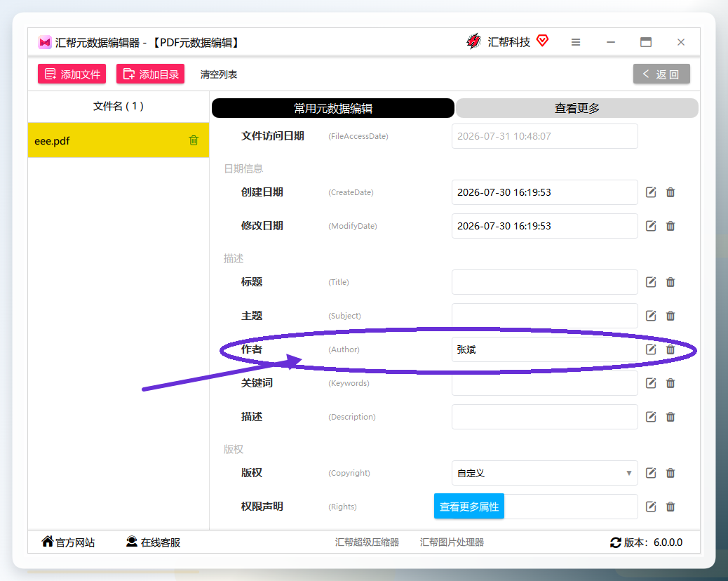Click edit icon for 关键词 (Keywords)
This screenshot has width=728, height=581.
point(651,383)
